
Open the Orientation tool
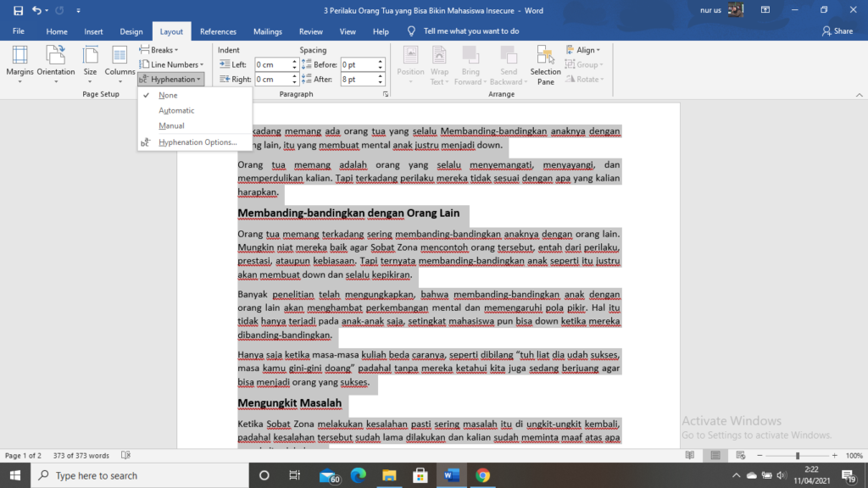point(56,64)
